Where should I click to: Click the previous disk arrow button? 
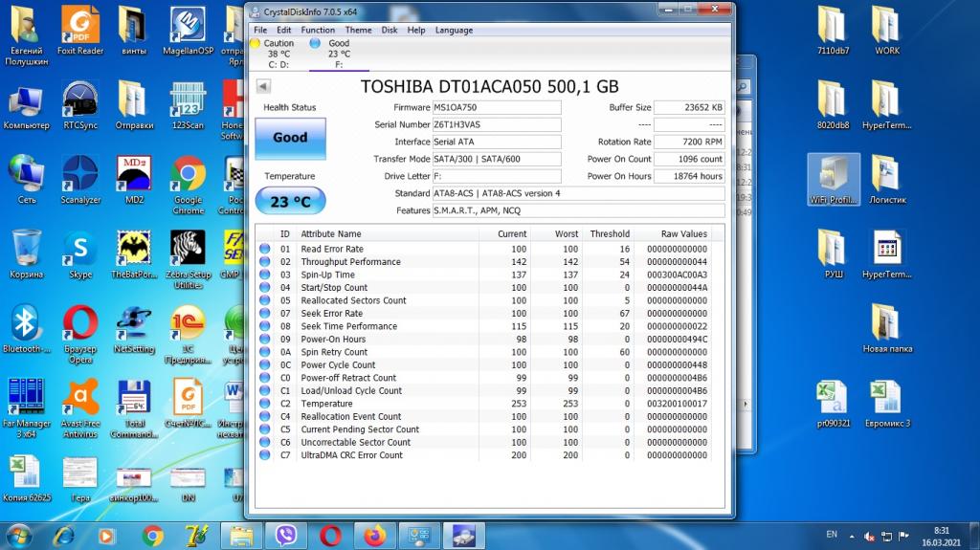tap(264, 86)
